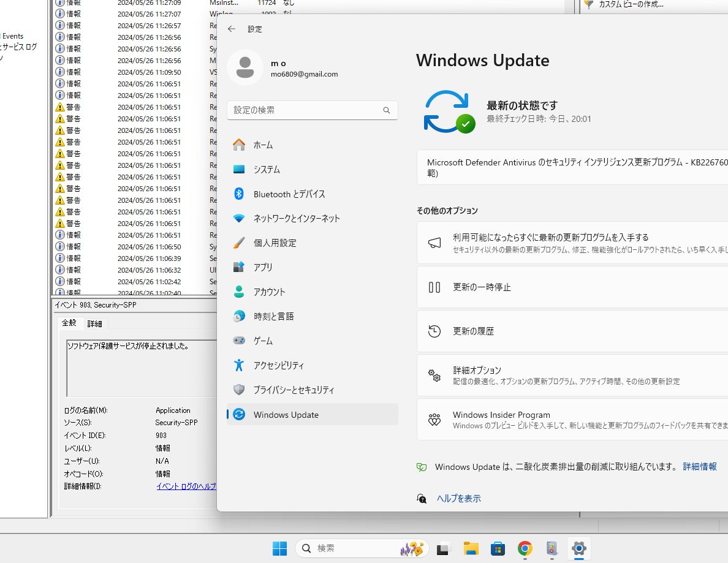This screenshot has height=563, width=728.
Task: Click the ヘルプを表示 link
Action: pyautogui.click(x=459, y=498)
